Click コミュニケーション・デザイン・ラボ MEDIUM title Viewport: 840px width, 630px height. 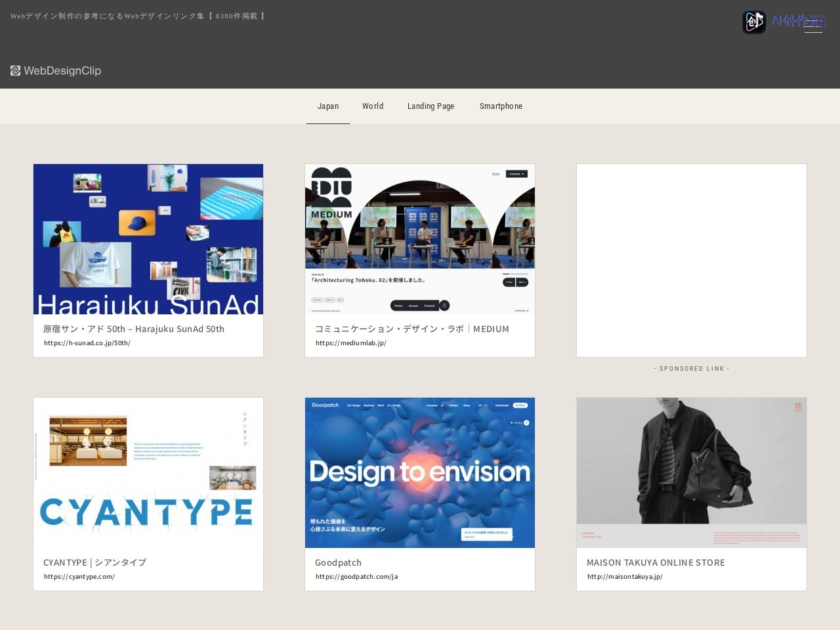tap(412, 329)
